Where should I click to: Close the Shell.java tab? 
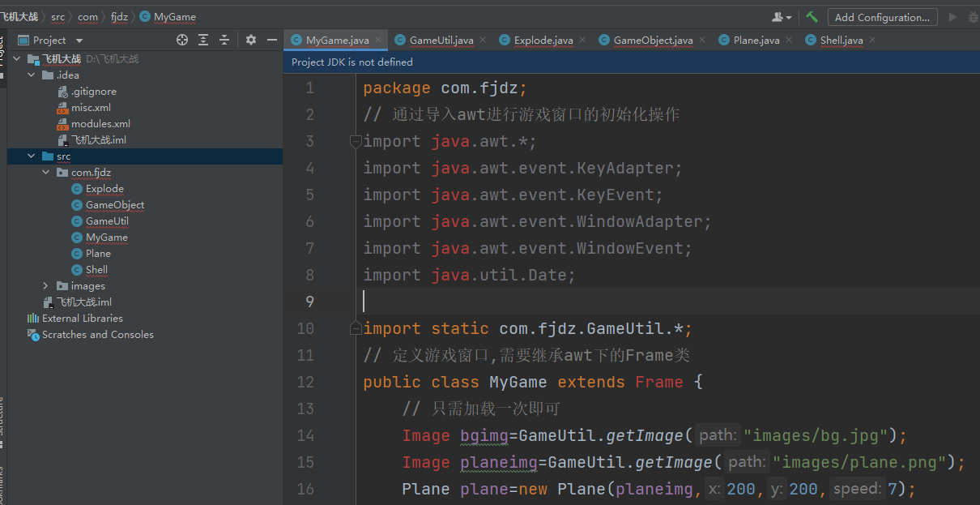872,40
